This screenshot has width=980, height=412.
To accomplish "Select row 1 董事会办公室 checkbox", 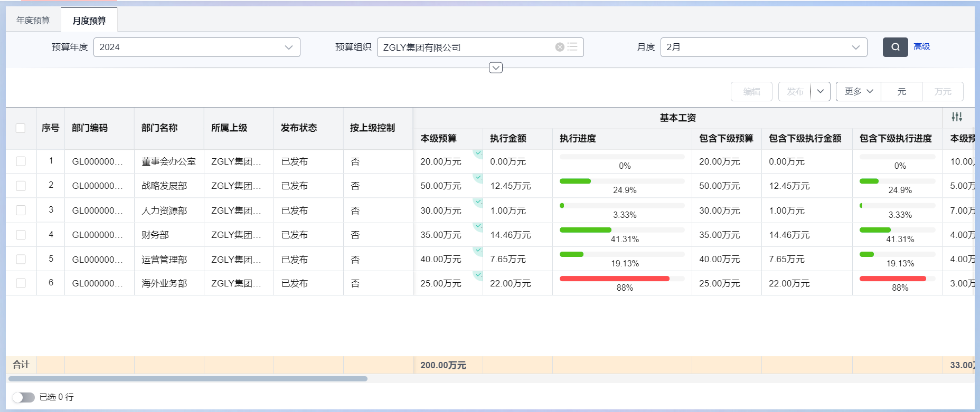I will 21,161.
